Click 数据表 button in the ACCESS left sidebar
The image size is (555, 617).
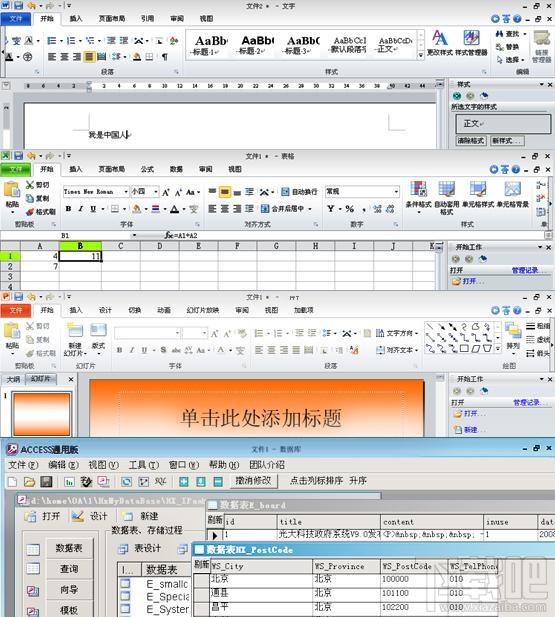tap(69, 548)
